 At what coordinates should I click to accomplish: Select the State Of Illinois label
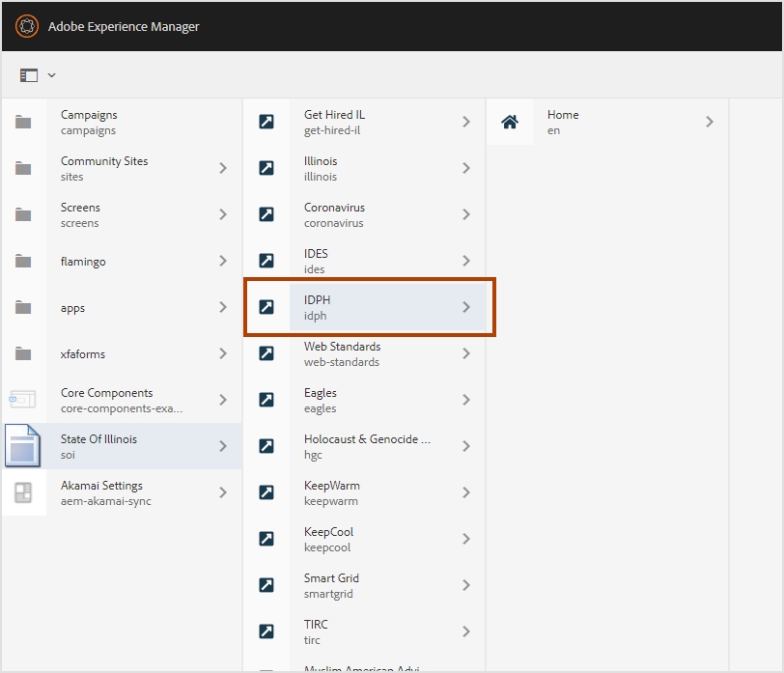coord(98,439)
